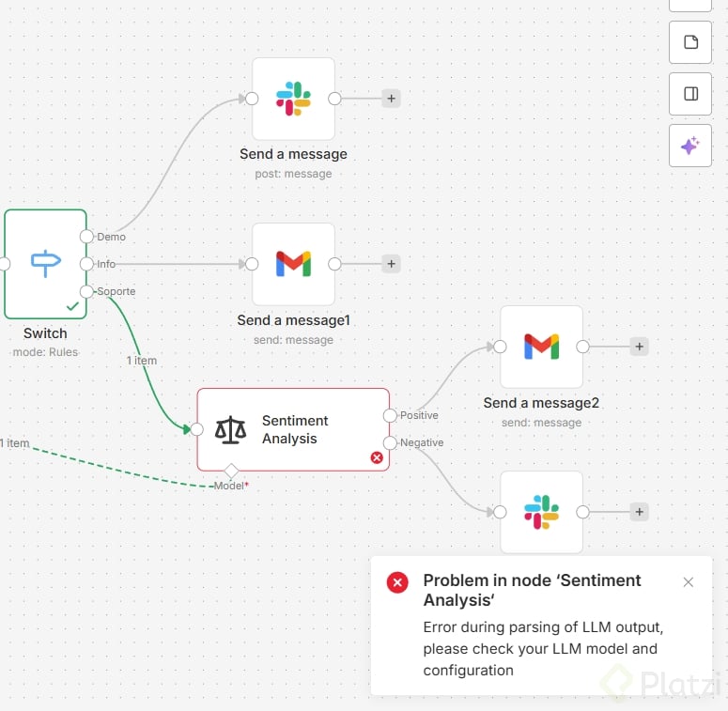Screen dimensions: 728x711
Task: Click the Soporte output connector on Switch
Action: (86, 291)
